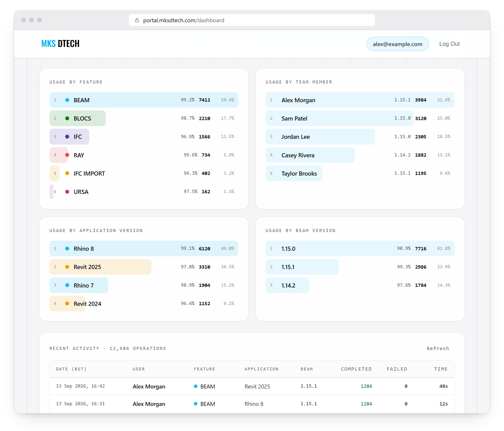
Task: Open the 13 Sep 2026, 16:42 activity row
Action: tap(252, 386)
